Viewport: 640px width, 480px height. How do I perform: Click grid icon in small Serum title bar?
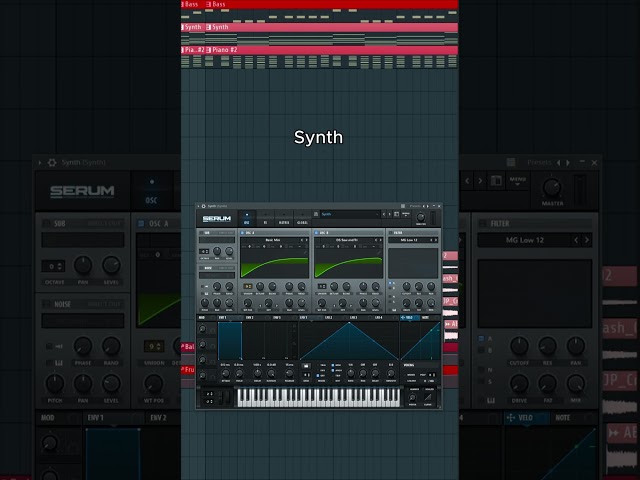[403, 206]
